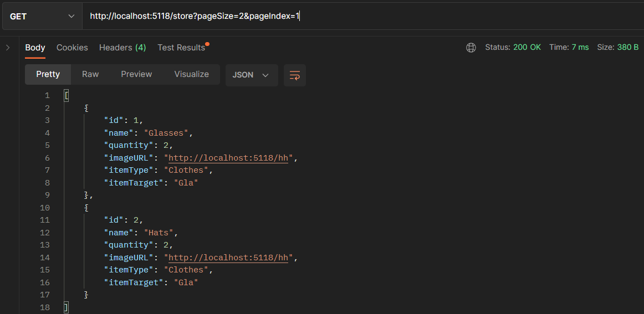The height and width of the screenshot is (314, 644).
Task: Open the imageURL link on line 14
Action: point(228,258)
